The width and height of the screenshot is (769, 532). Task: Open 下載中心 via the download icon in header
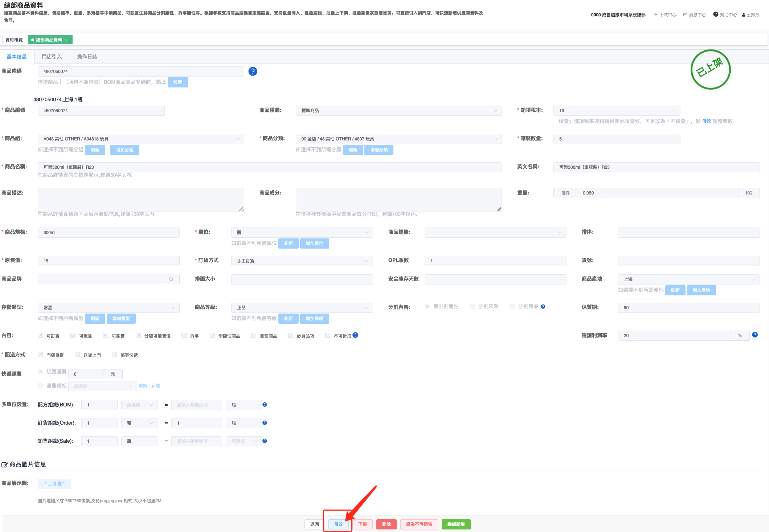[x=656, y=15]
